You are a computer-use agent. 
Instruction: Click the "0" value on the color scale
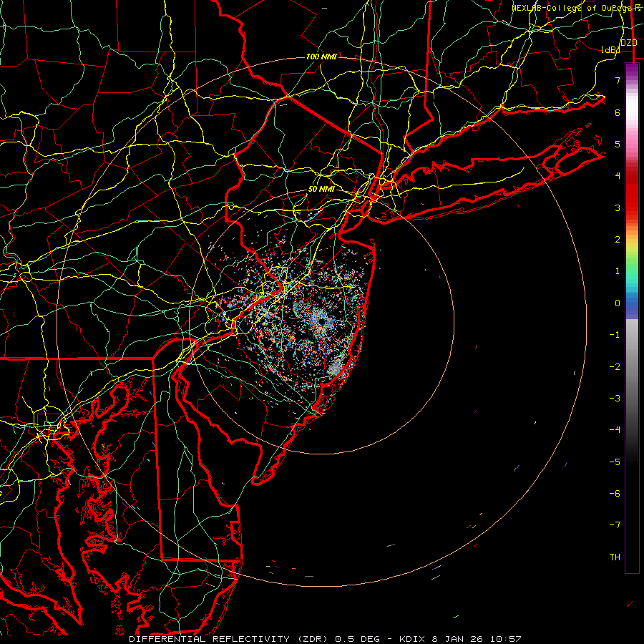pos(618,303)
